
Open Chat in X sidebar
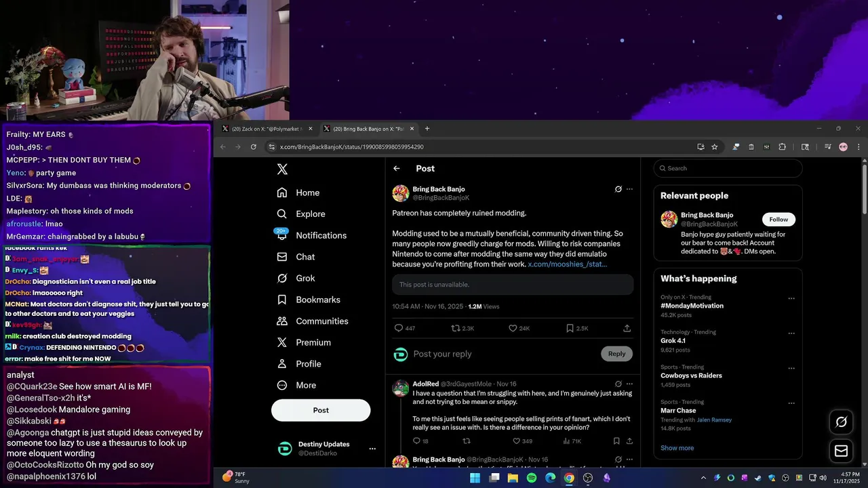click(x=296, y=257)
